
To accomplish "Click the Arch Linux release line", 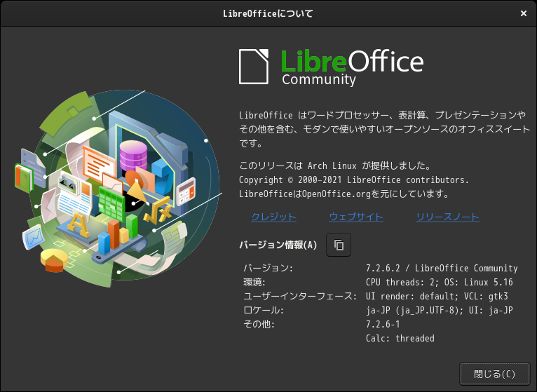I will point(334,165).
